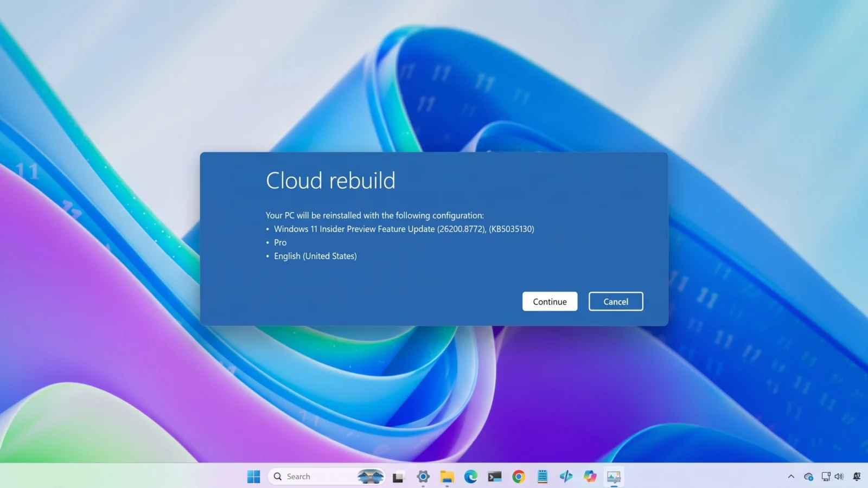Image resolution: width=868 pixels, height=488 pixels.
Task: Show hidden system tray icons
Action: pos(791,477)
